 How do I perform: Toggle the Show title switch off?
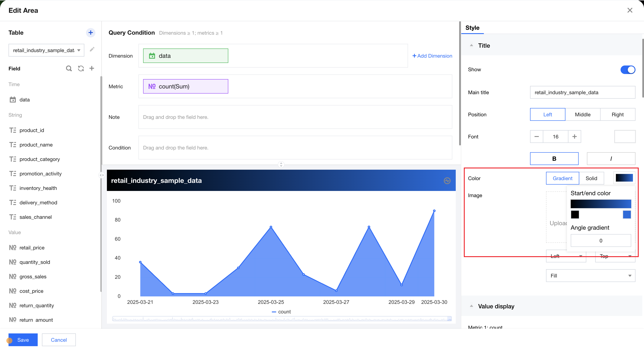click(628, 70)
